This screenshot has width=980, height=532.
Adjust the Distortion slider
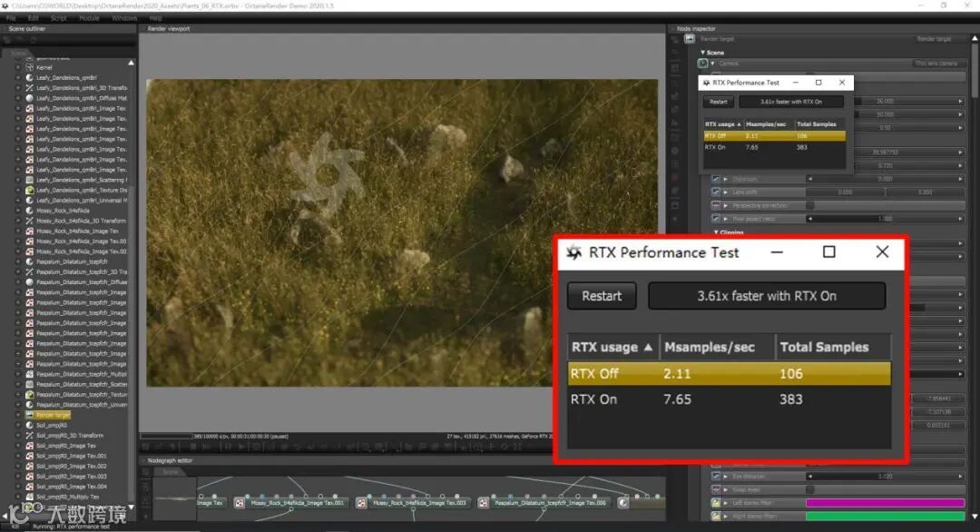(x=885, y=179)
